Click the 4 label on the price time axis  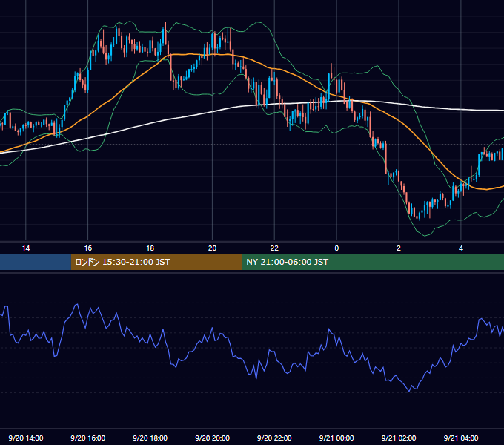click(x=461, y=248)
